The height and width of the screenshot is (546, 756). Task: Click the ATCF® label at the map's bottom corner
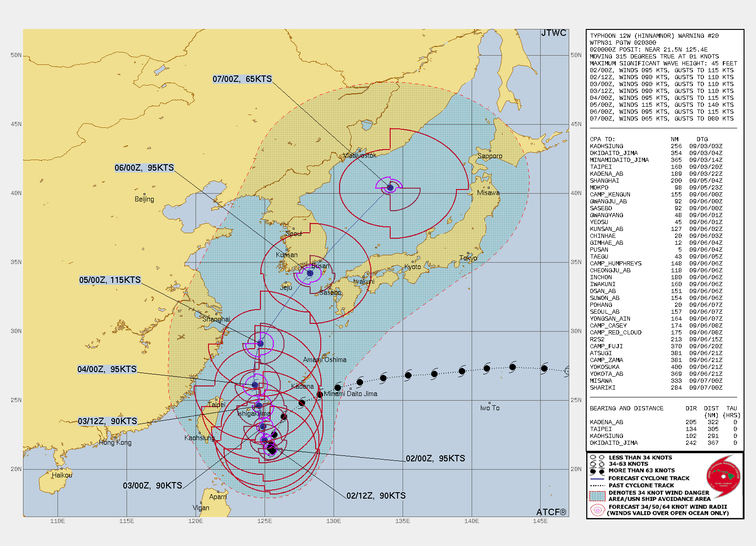coord(551,512)
